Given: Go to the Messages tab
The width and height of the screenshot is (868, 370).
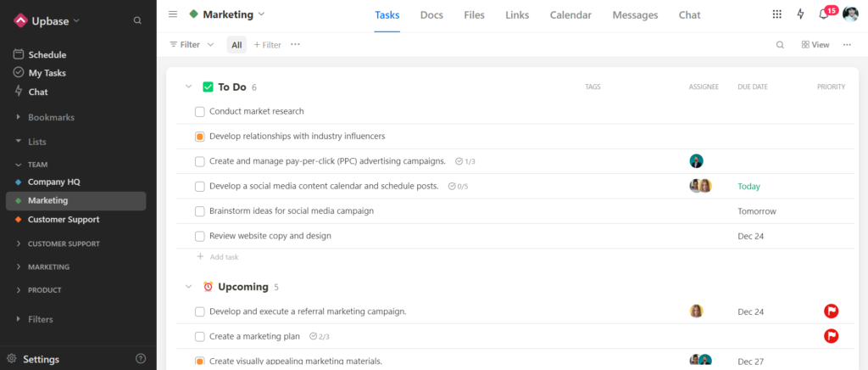Looking at the screenshot, I should coord(635,15).
